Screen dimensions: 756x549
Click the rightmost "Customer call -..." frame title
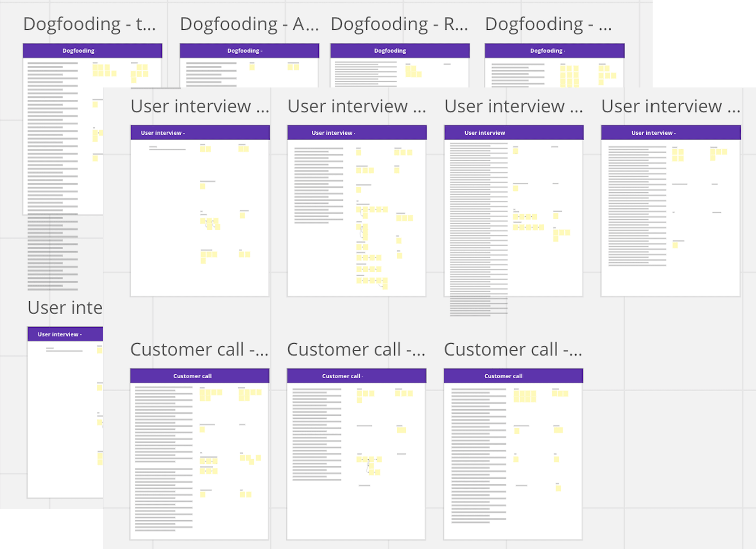[x=513, y=350]
